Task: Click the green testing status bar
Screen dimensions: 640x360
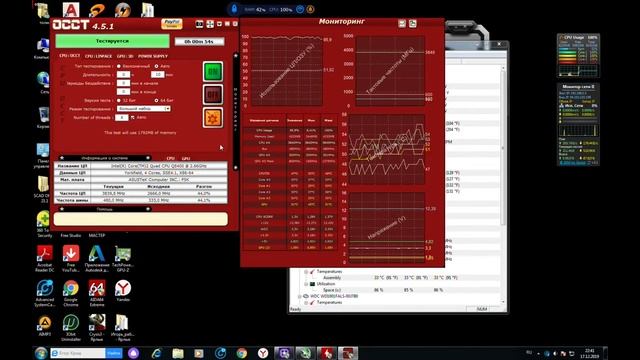Action: coord(112,41)
